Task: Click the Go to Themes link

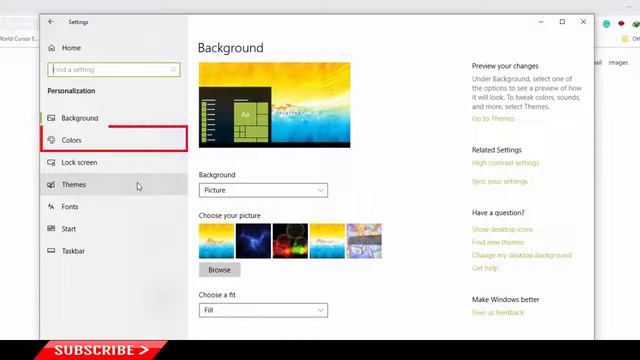Action: 493,119
